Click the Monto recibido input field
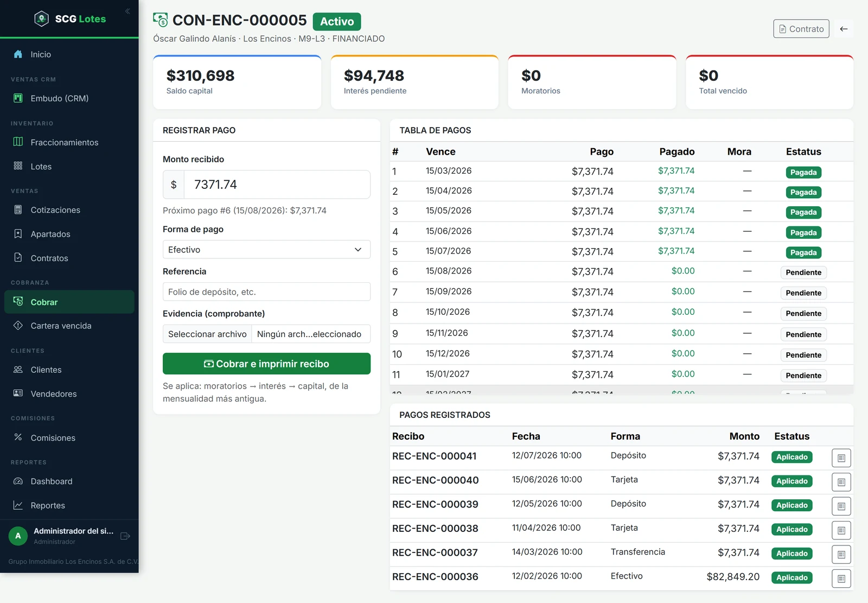This screenshot has width=868, height=603. tap(277, 185)
